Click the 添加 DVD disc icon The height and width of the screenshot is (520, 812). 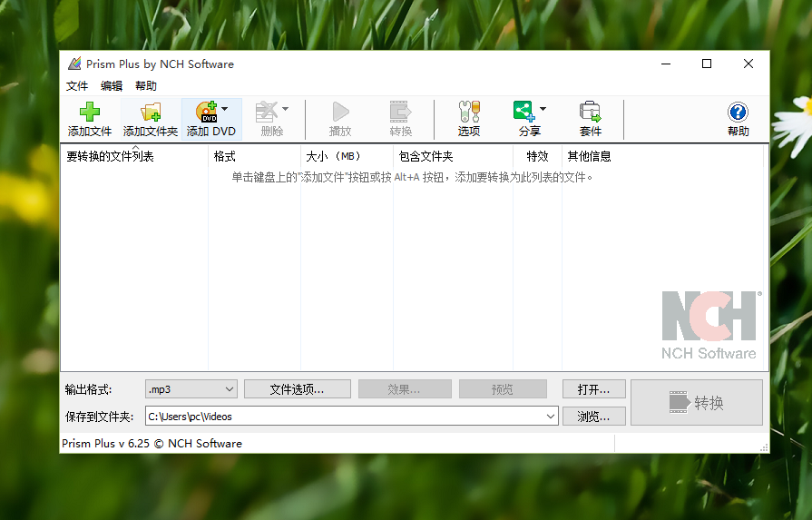click(x=207, y=112)
